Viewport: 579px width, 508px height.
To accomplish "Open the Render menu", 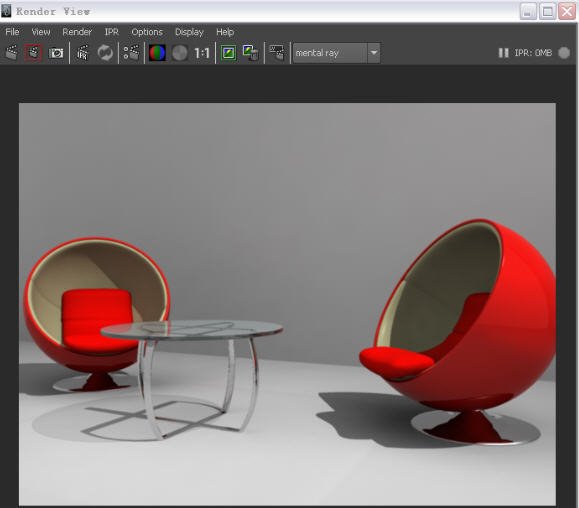I will click(77, 32).
